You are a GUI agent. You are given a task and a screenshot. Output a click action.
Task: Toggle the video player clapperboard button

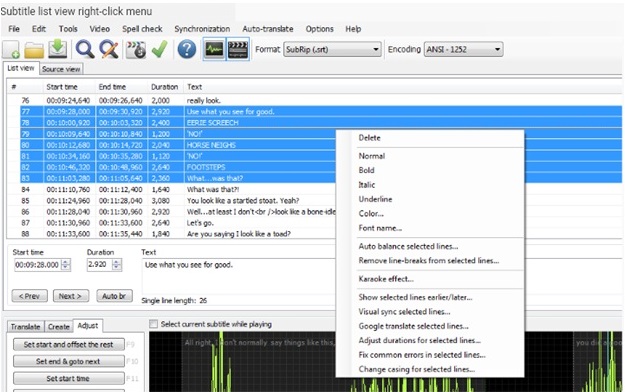pyautogui.click(x=238, y=49)
